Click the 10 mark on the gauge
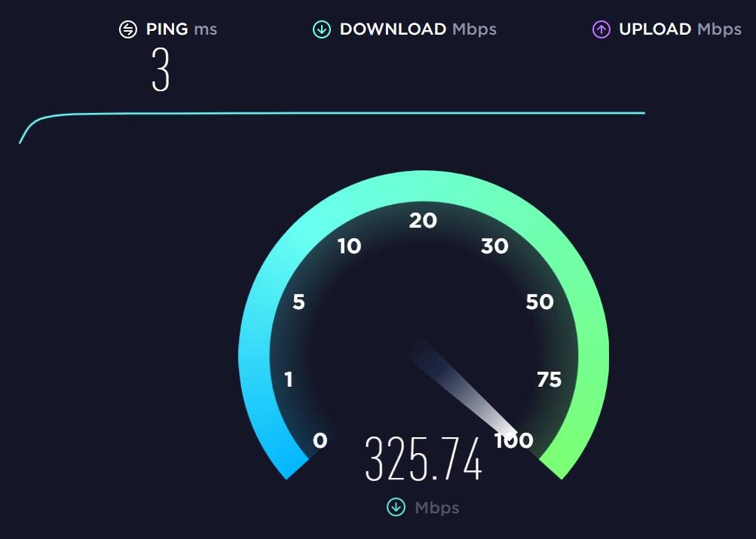756x539 pixels. tap(350, 247)
